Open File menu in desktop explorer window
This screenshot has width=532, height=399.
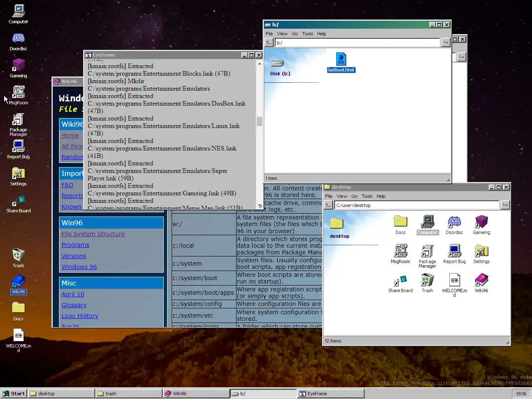coord(329,196)
